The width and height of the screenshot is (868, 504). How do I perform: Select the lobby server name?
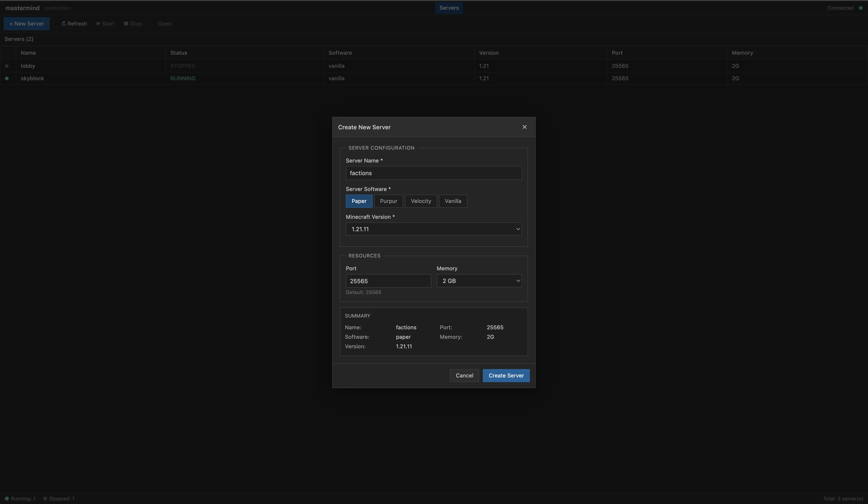click(x=28, y=66)
